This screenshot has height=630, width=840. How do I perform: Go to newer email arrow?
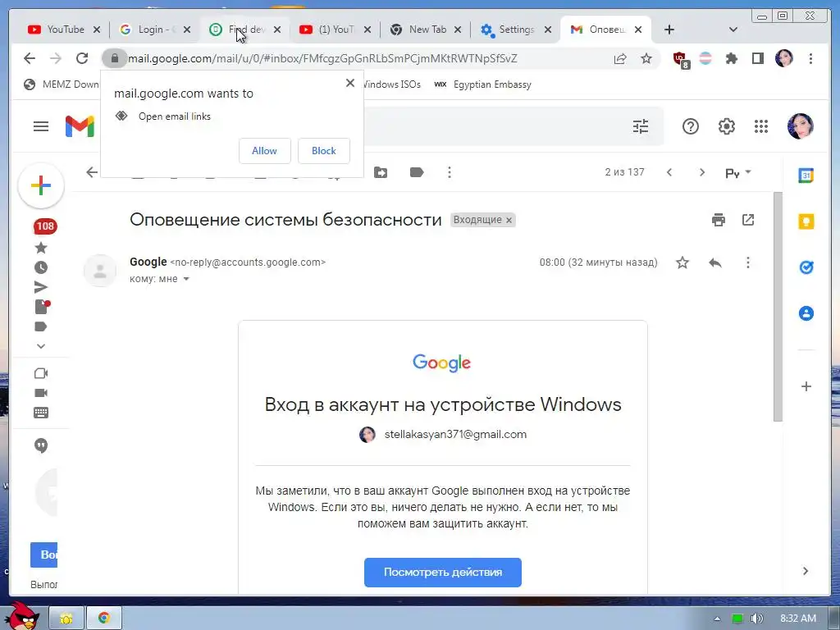pyautogui.click(x=669, y=172)
